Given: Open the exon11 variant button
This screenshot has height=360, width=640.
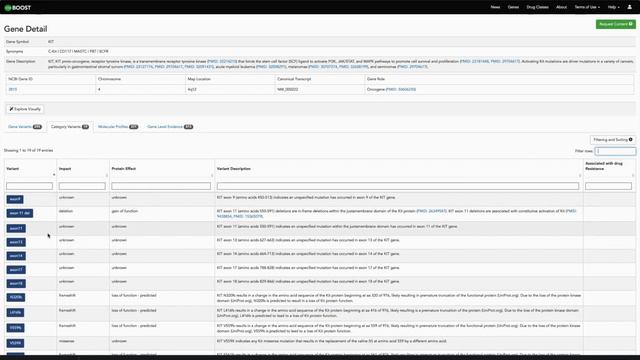Looking at the screenshot, I should point(16,229).
